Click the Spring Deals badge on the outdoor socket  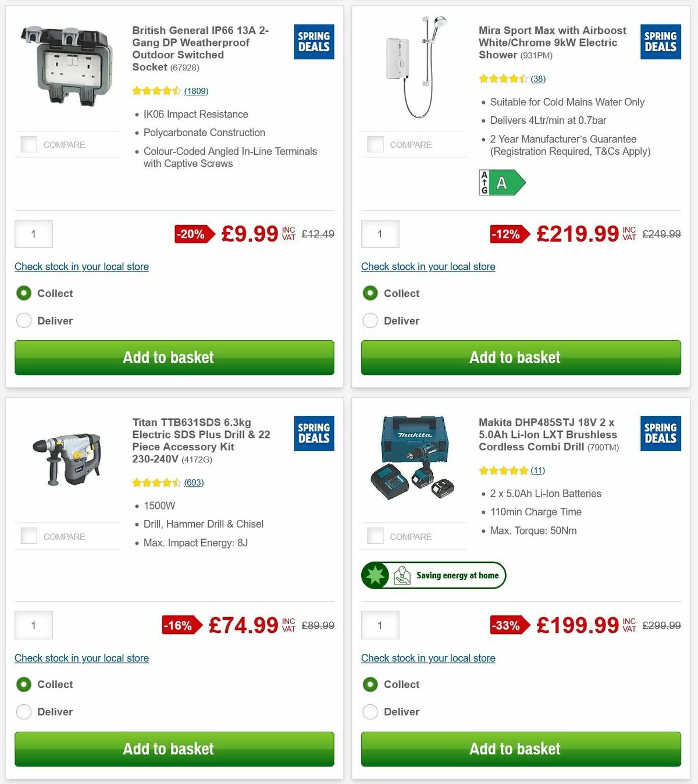314,42
